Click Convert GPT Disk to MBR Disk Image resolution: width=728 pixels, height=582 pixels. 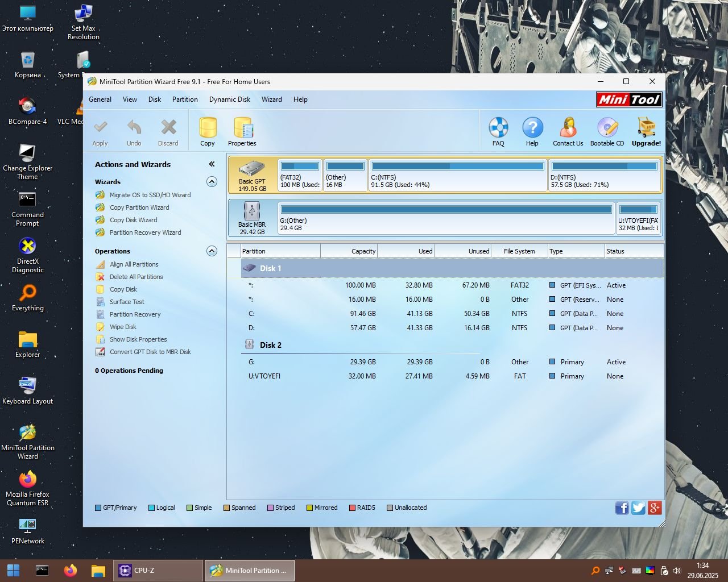(150, 352)
